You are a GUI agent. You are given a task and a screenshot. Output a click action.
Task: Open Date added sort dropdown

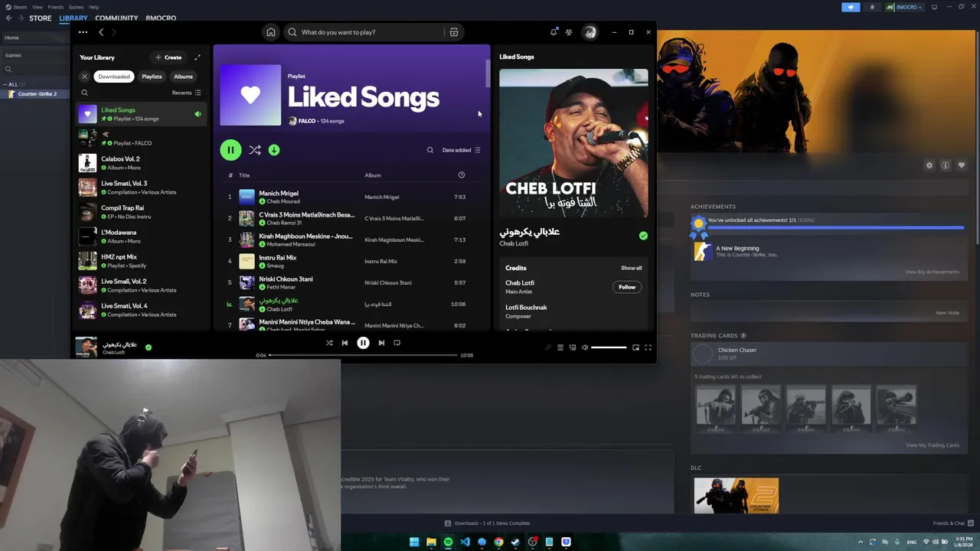pyautogui.click(x=461, y=150)
